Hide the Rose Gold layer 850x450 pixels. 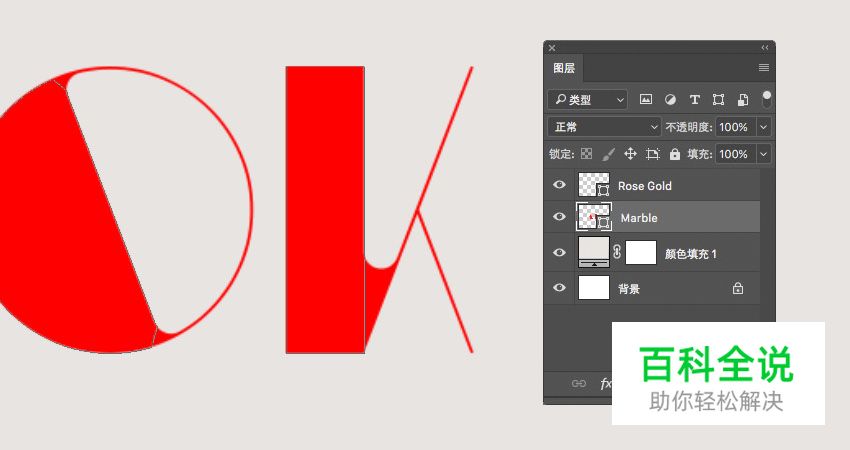pos(559,186)
